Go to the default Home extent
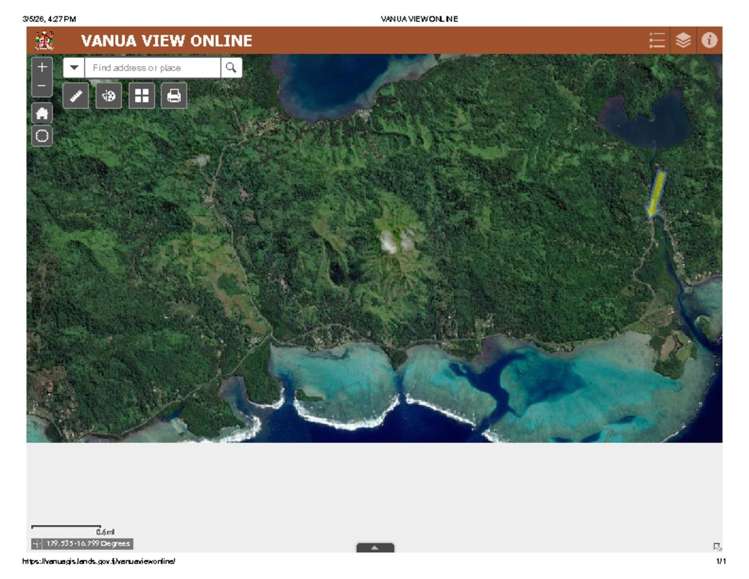The height and width of the screenshot is (579, 749). coord(42,112)
